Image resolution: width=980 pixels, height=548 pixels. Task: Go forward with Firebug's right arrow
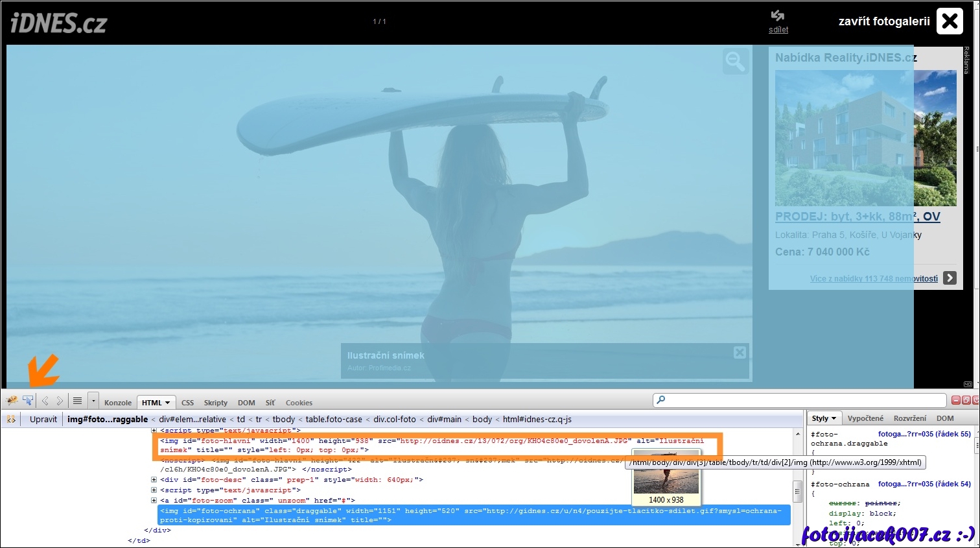click(60, 401)
